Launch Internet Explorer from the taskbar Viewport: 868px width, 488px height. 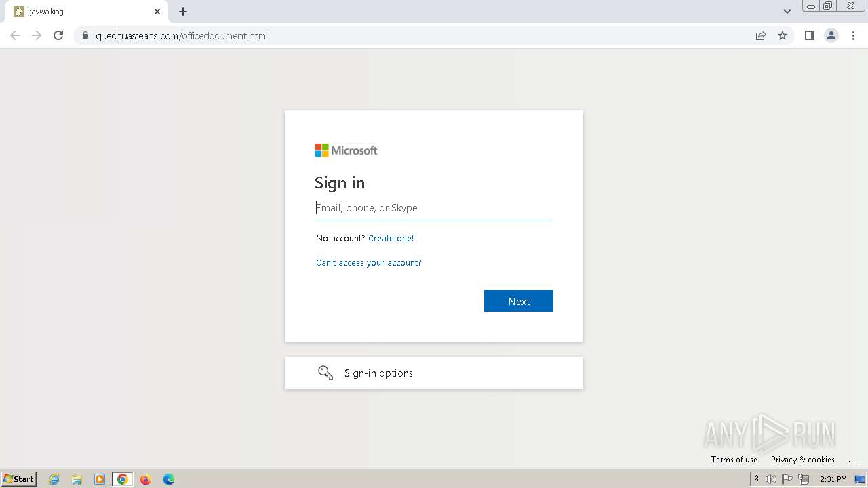click(54, 479)
